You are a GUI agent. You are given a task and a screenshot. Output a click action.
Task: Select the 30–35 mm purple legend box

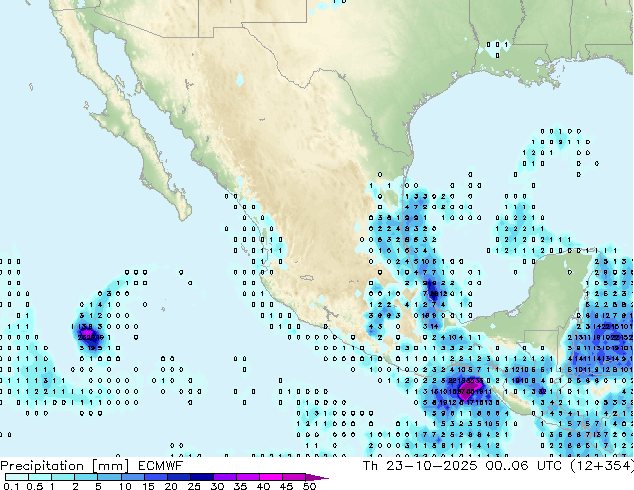point(224,477)
